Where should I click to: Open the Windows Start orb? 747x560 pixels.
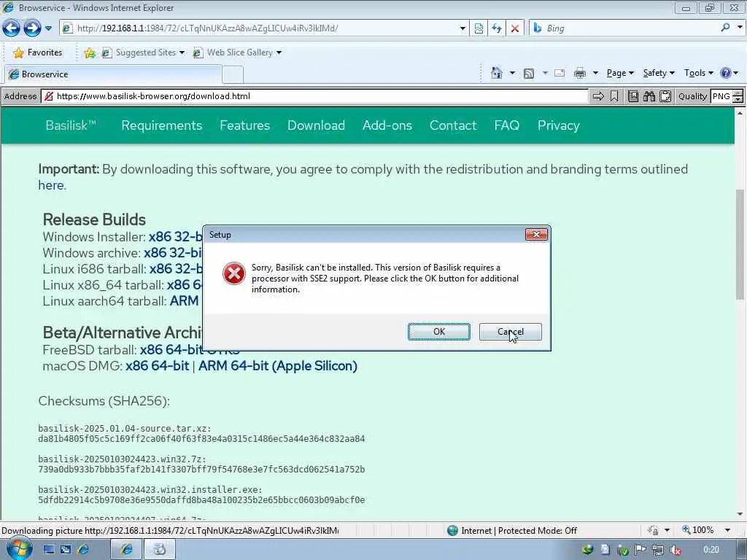click(x=19, y=548)
